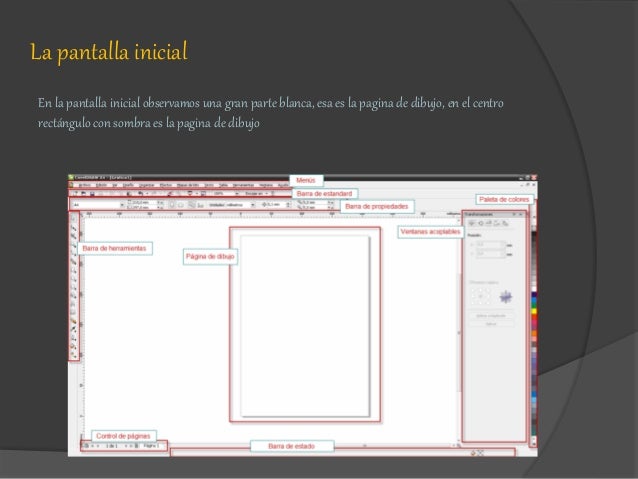Screen dimensions: 638x479
Task: Open the Archivo menu
Action: (x=85, y=185)
